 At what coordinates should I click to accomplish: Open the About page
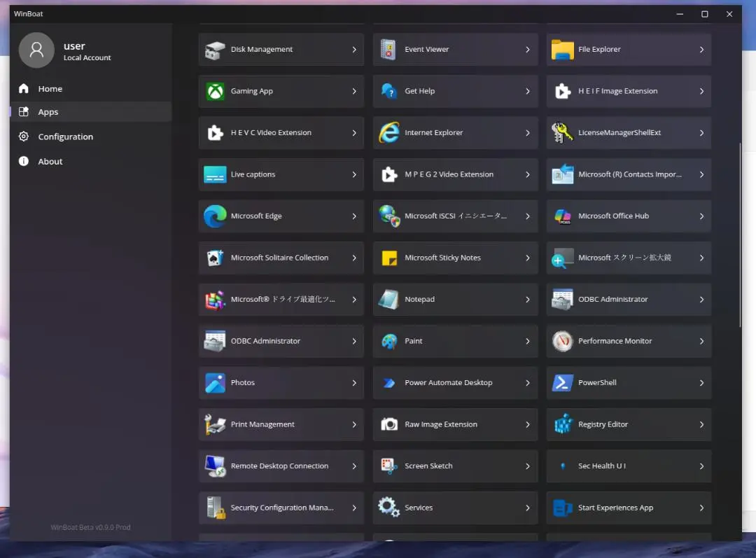point(90,162)
